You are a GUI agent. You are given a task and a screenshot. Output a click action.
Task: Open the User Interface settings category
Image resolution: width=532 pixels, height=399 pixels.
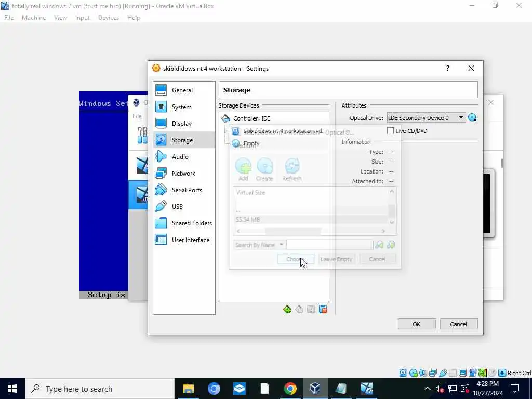click(184, 240)
